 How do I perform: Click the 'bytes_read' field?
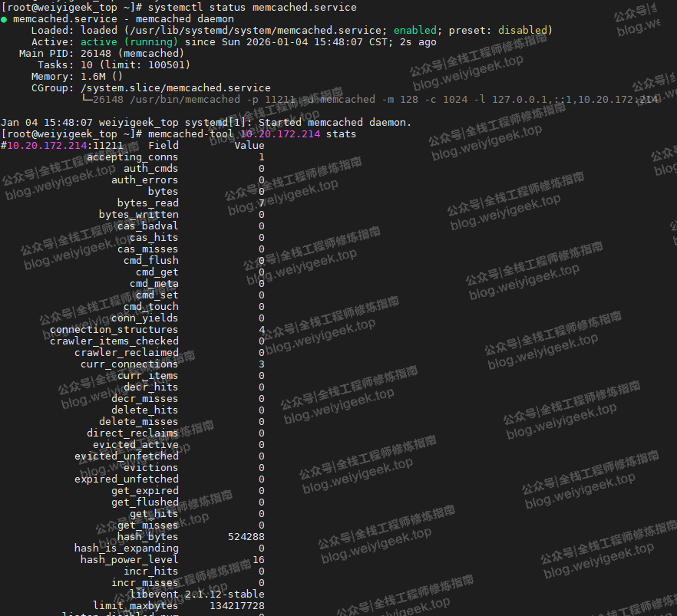click(x=147, y=203)
